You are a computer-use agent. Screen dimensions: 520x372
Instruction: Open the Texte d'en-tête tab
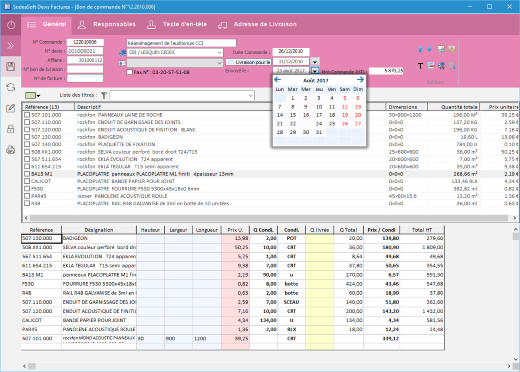[177, 24]
